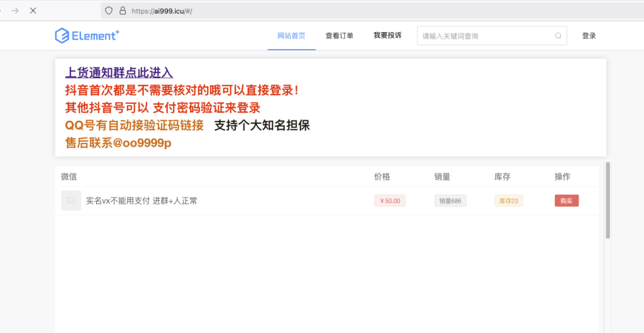Viewport: 644px width, 333px height.
Task: Open the 我要投诉 menu item
Action: [387, 35]
